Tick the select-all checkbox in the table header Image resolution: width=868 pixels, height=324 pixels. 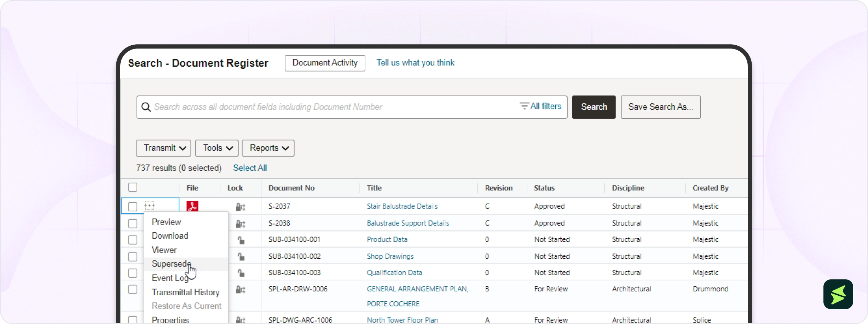click(133, 187)
